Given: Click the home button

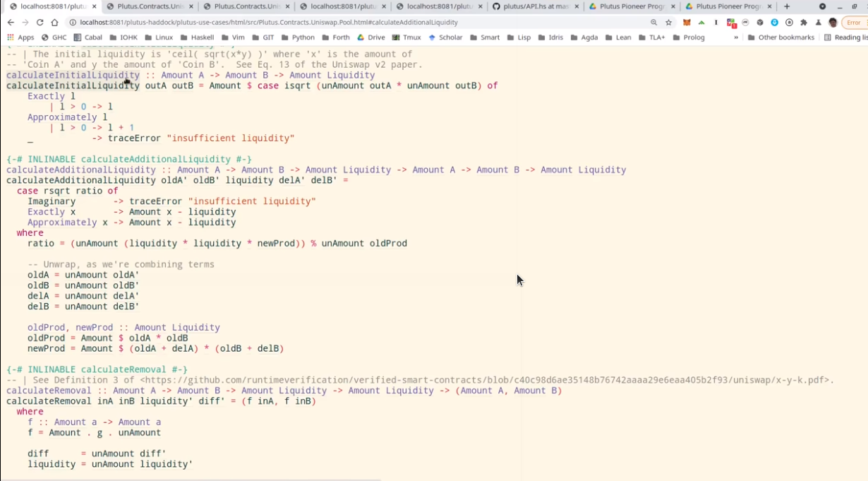Looking at the screenshot, I should [54, 23].
